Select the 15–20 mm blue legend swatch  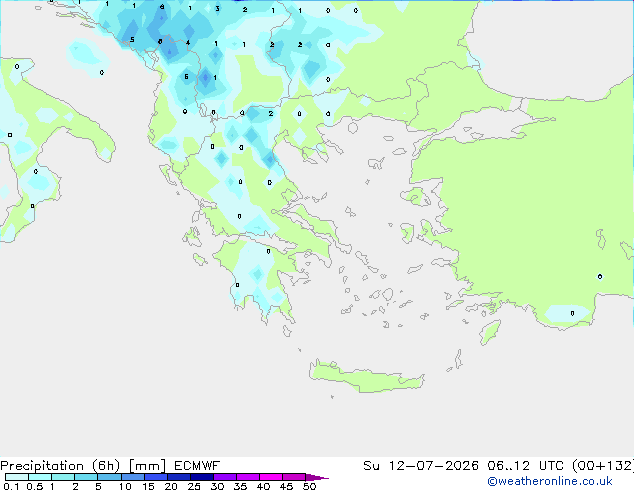point(155,477)
